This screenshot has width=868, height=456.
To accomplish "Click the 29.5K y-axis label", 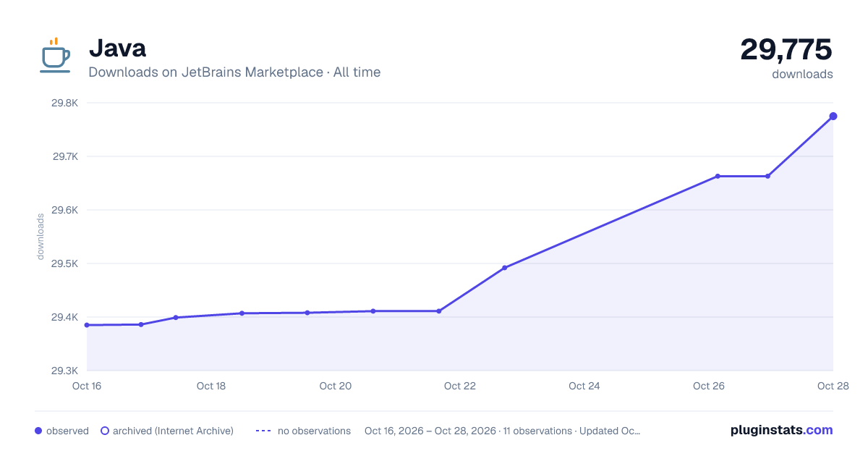I will point(64,263).
